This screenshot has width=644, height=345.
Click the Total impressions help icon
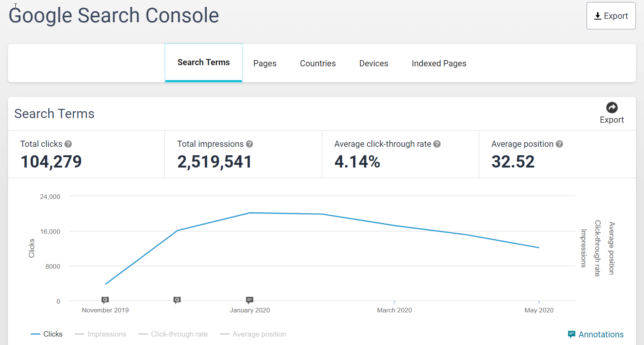click(249, 144)
